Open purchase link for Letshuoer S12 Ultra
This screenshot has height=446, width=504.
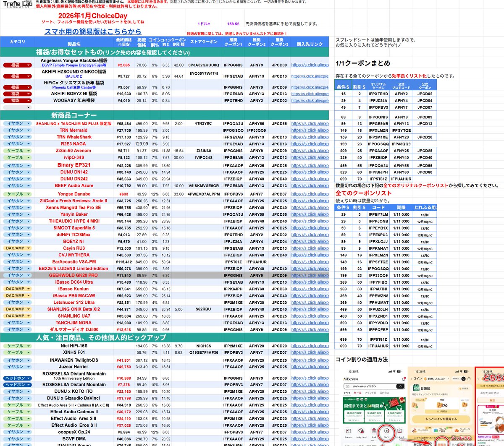tap(310, 303)
